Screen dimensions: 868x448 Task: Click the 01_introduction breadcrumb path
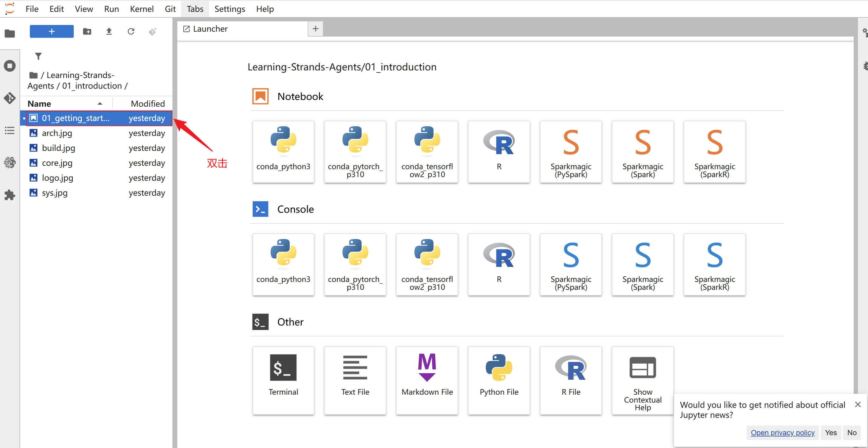(x=92, y=86)
